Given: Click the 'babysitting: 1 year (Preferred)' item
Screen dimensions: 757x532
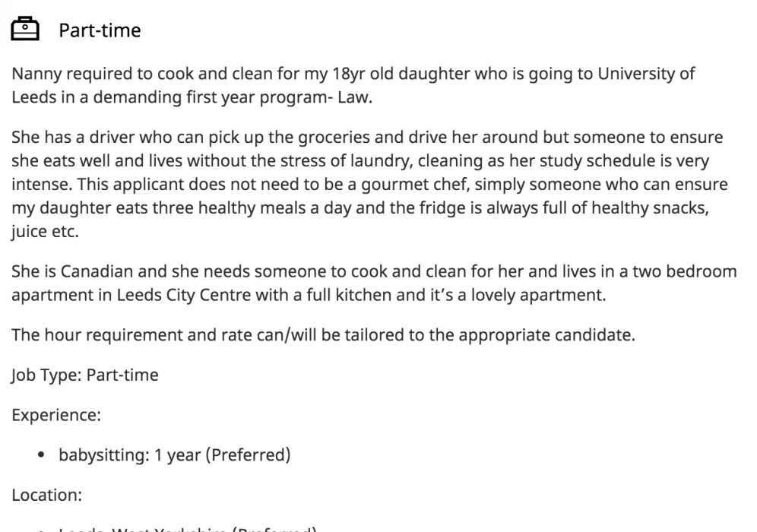Looking at the screenshot, I should coord(175,454).
